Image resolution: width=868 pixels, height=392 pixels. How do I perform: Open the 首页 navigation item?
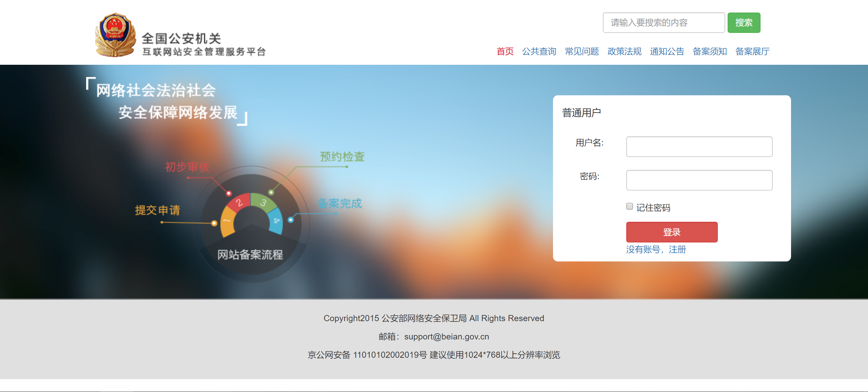505,52
